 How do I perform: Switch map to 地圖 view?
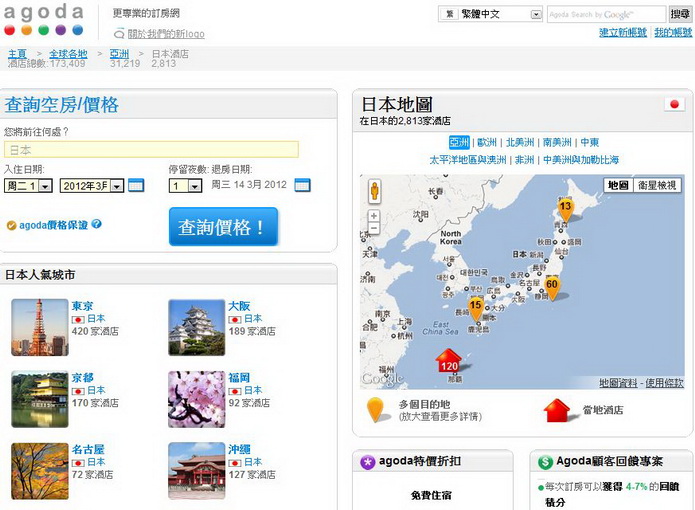618,185
